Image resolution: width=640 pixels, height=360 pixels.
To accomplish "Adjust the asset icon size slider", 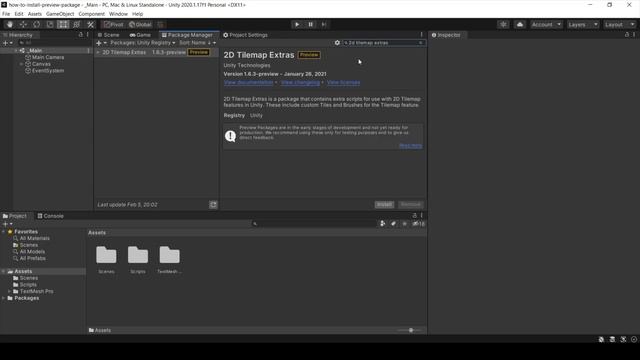I will pos(411,330).
